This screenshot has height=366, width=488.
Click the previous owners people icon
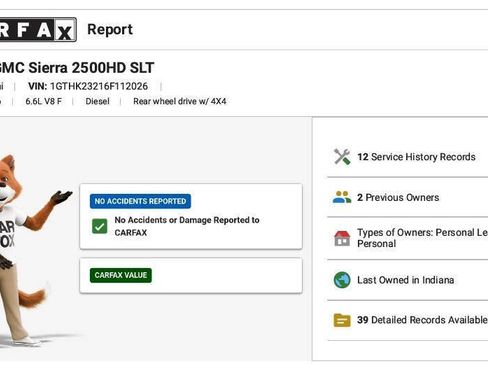[342, 197]
